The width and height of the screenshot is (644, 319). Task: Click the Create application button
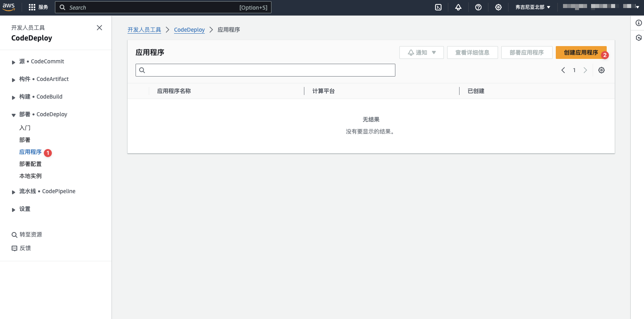pos(581,52)
